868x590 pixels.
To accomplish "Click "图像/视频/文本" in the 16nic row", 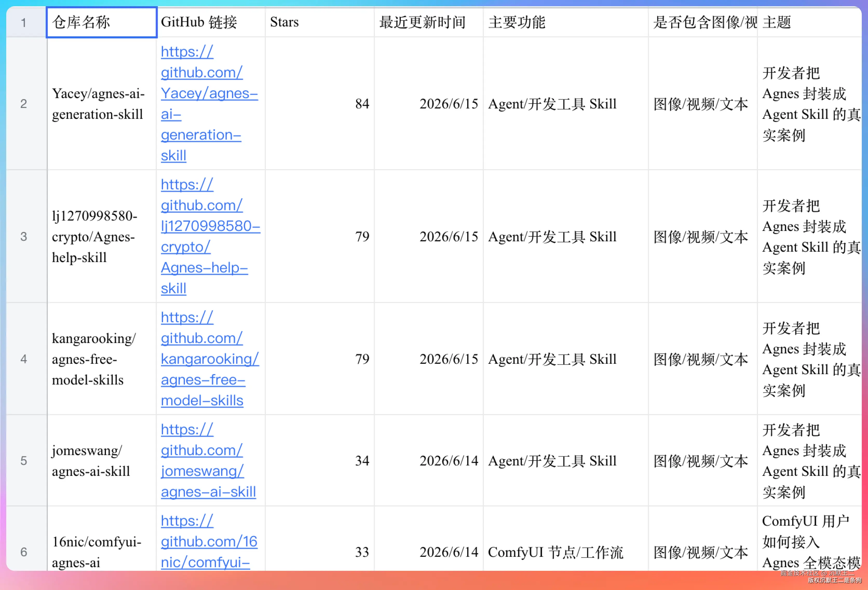I will pos(701,552).
